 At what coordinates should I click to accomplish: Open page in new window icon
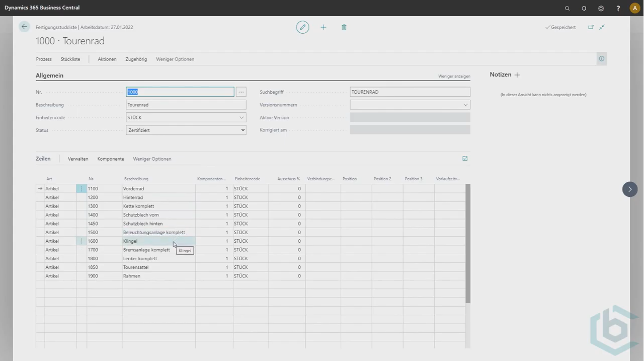pyautogui.click(x=591, y=27)
